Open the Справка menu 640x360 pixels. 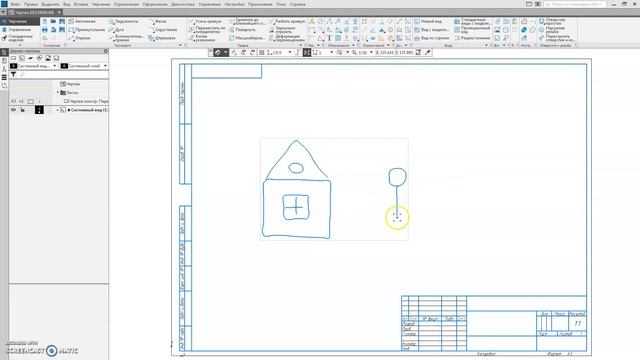coord(298,4)
